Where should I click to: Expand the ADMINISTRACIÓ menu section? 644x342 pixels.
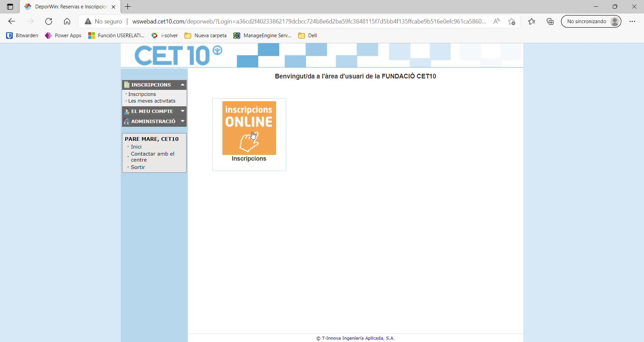[x=154, y=121]
